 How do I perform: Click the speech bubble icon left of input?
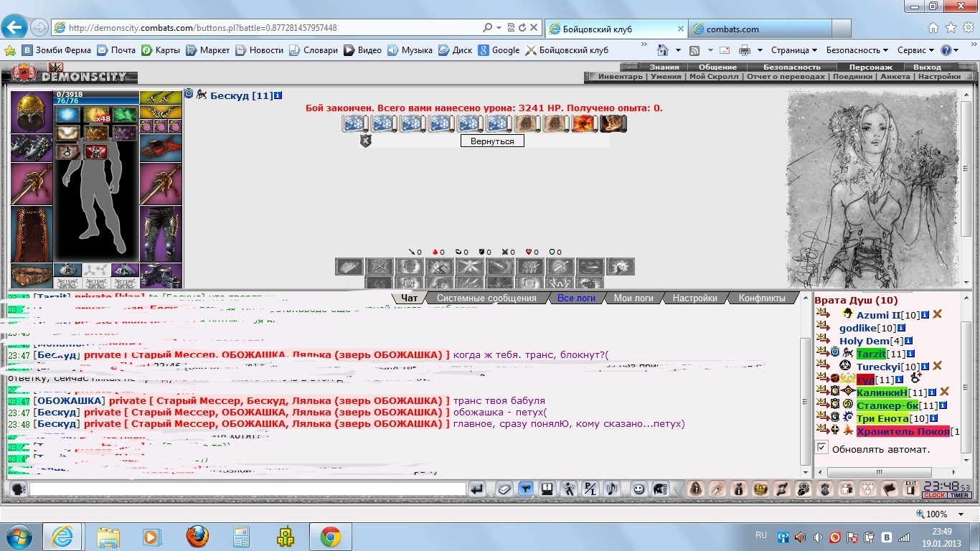(x=19, y=489)
